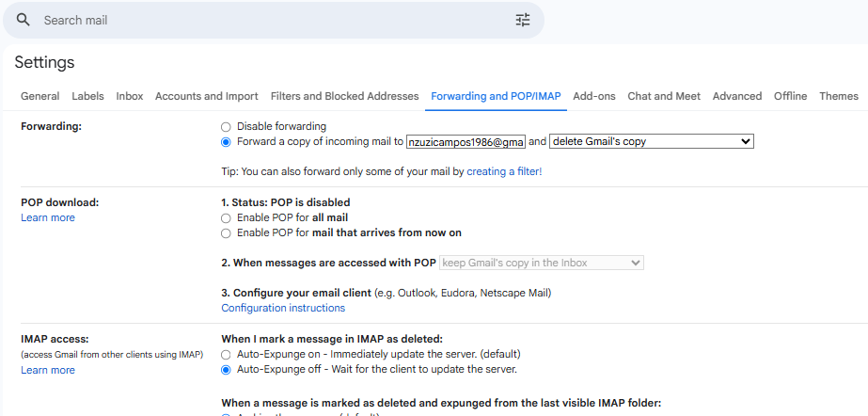Viewport: 868px width, 416px height.
Task: Go to Accounts and Import tab
Action: tap(206, 96)
